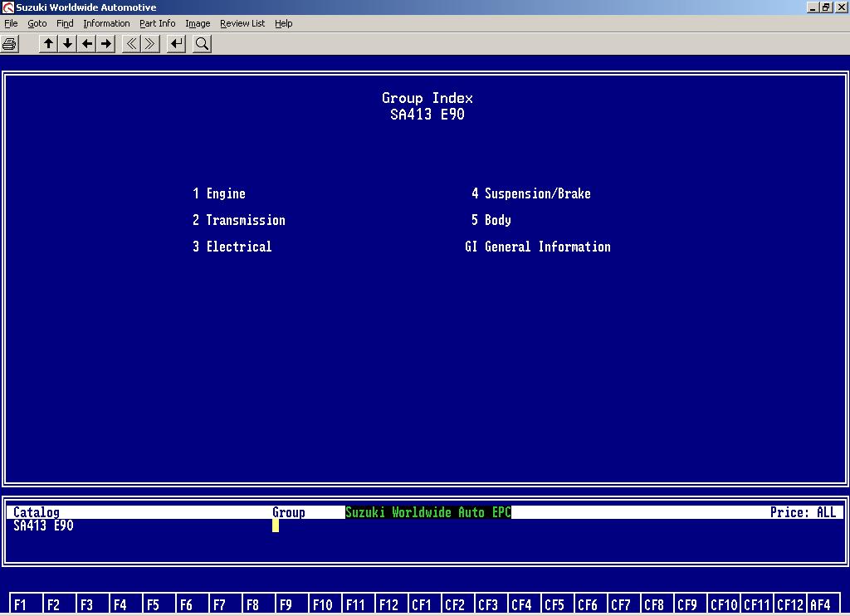Click the AF4 function key button

(x=823, y=604)
